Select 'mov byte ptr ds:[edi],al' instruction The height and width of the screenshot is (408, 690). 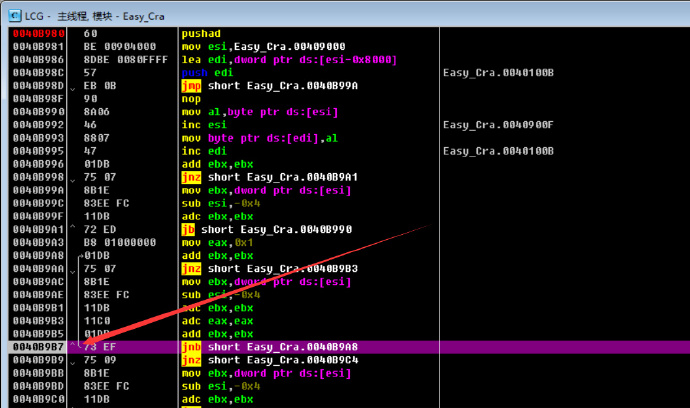coord(260,138)
